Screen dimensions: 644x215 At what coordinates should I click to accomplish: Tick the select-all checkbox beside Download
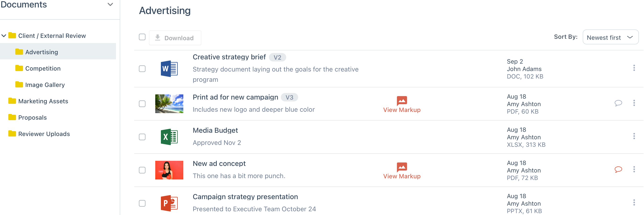pos(142,37)
